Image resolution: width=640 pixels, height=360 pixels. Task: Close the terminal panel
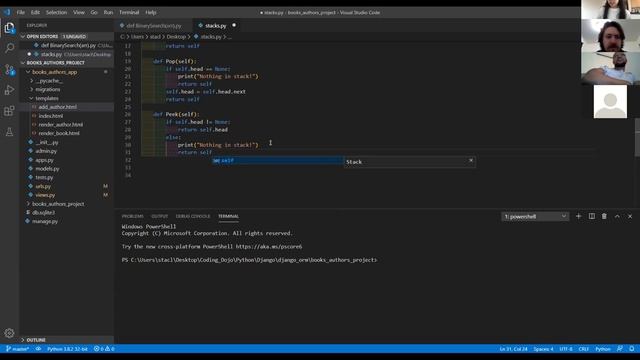tap(630, 216)
